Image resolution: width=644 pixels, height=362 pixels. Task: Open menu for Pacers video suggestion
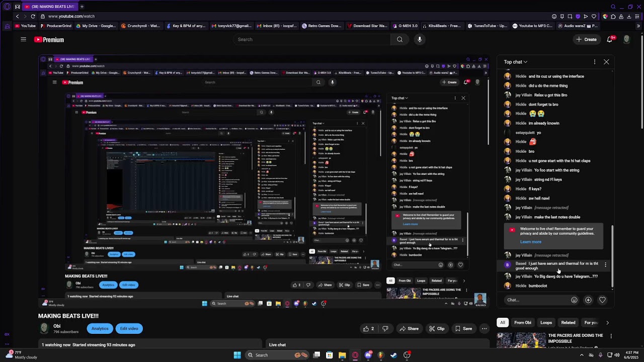pyautogui.click(x=611, y=336)
